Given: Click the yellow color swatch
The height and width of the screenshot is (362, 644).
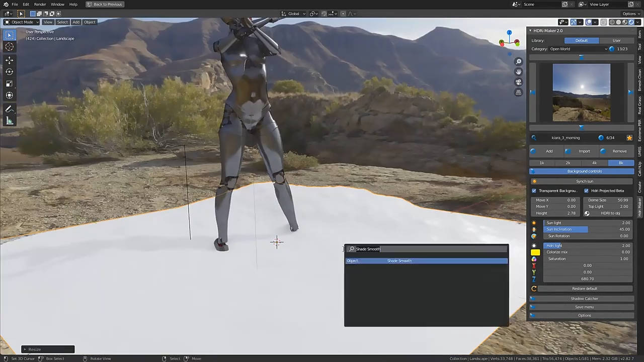Looking at the screenshot, I should (x=535, y=252).
